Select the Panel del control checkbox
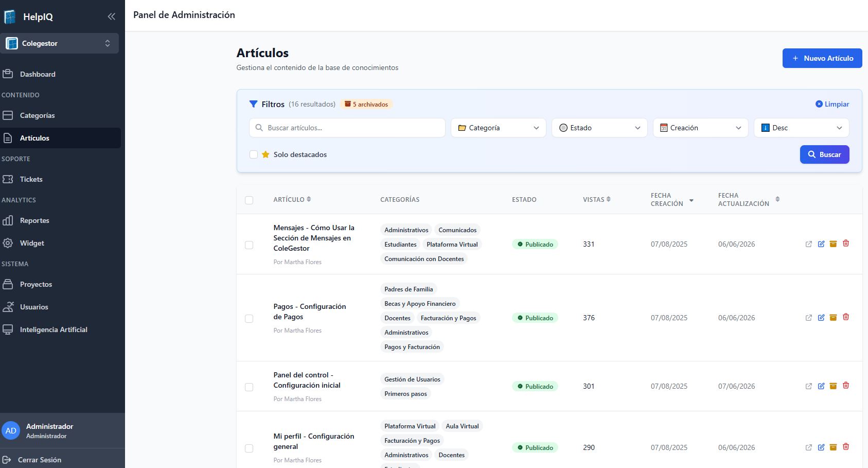The height and width of the screenshot is (468, 868). pyautogui.click(x=249, y=387)
